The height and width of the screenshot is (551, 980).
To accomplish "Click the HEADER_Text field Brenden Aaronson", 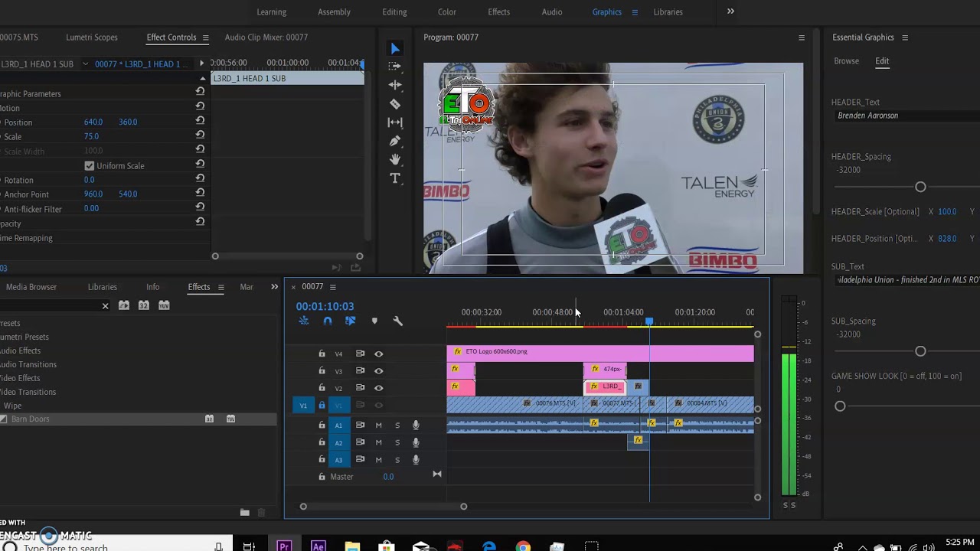I will 906,116.
